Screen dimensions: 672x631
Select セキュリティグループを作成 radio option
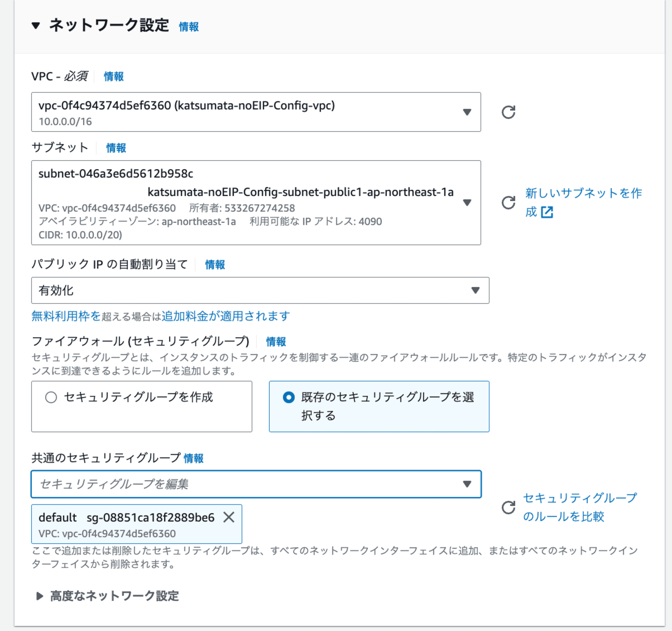pos(51,397)
